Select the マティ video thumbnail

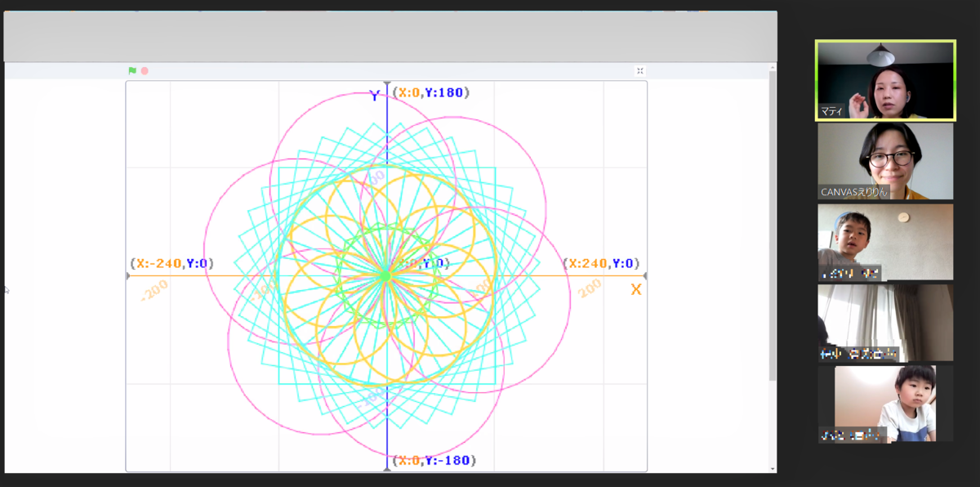(x=885, y=80)
